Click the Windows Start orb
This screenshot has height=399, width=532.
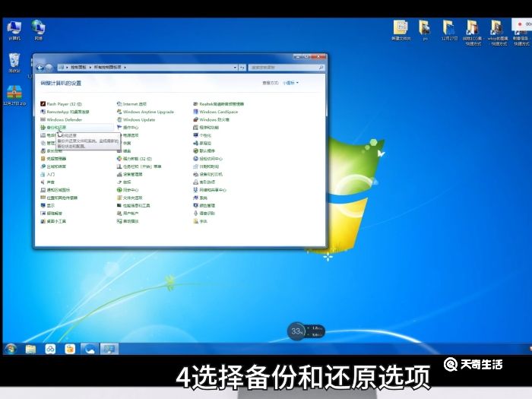[x=11, y=348]
